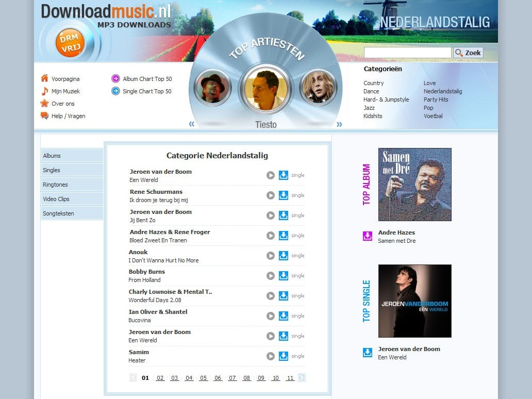Go to results page 02
Viewport: 532px width, 399px height.
pyautogui.click(x=160, y=378)
